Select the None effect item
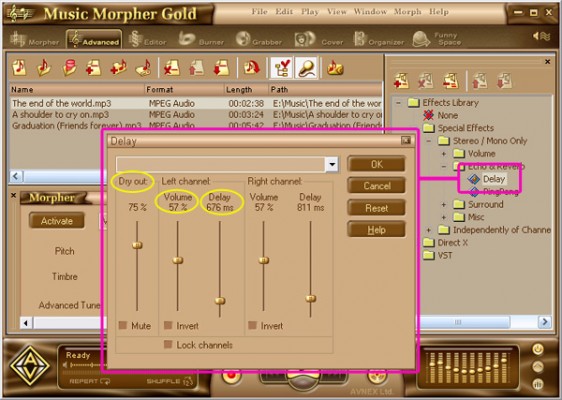This screenshot has width=562, height=400. pyautogui.click(x=448, y=115)
